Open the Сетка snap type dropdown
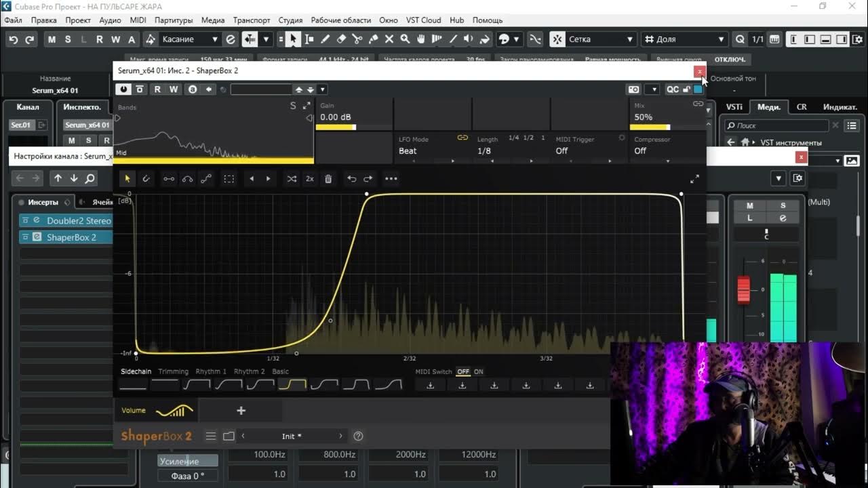 tap(601, 39)
